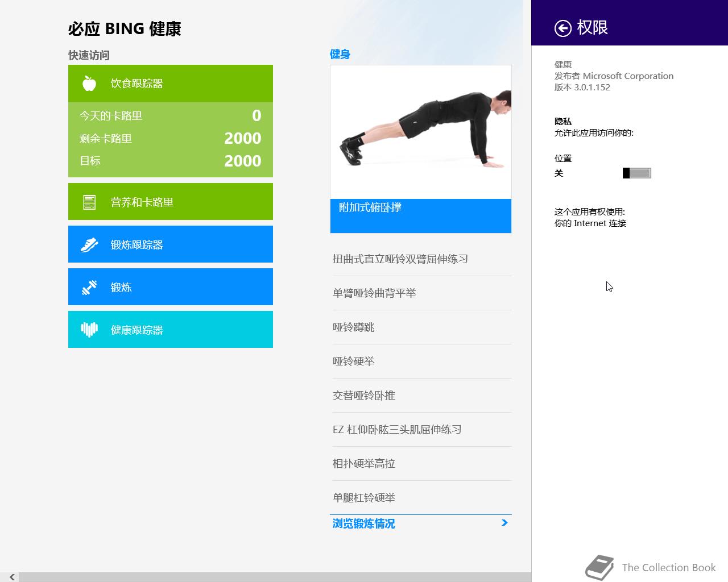The width and height of the screenshot is (728, 582).
Task: Select 哑铃蹲跳 exercise
Action: pyautogui.click(x=421, y=327)
